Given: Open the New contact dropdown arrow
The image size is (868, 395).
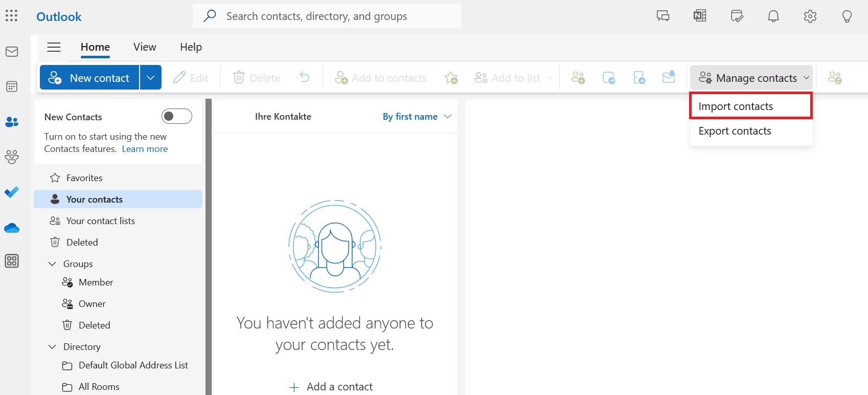Looking at the screenshot, I should [151, 78].
